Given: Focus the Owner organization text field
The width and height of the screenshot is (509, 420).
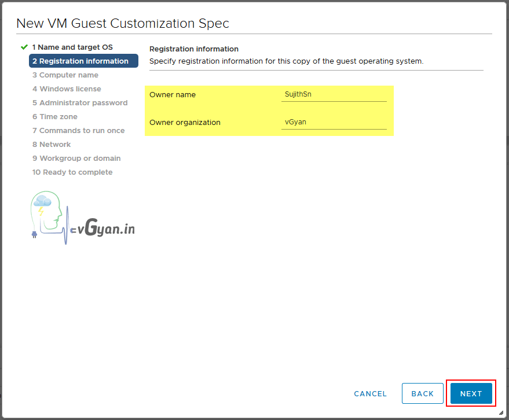Looking at the screenshot, I should [334, 122].
